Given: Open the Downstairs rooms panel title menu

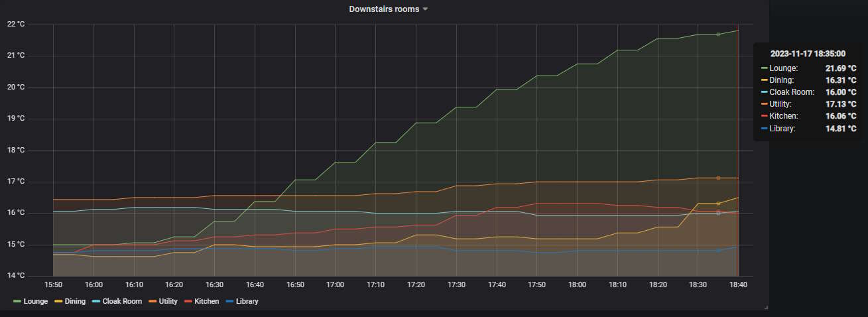Looking at the screenshot, I should click(384, 9).
